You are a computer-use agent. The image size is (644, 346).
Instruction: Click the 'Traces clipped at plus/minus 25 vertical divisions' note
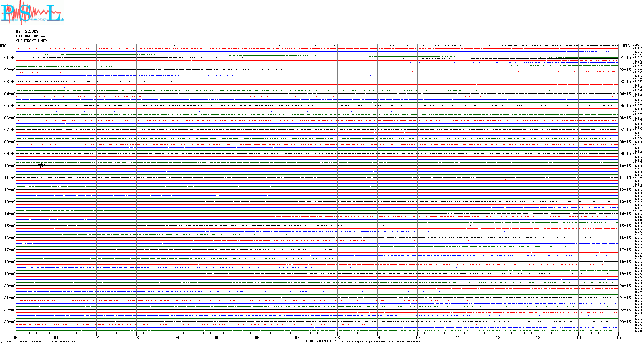click(380, 342)
